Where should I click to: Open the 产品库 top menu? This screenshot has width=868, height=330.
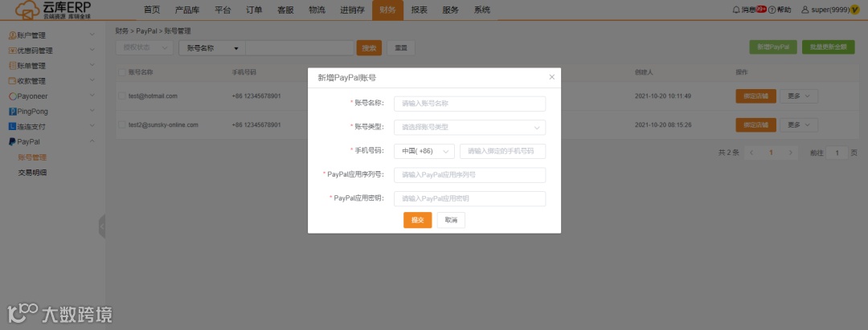187,10
